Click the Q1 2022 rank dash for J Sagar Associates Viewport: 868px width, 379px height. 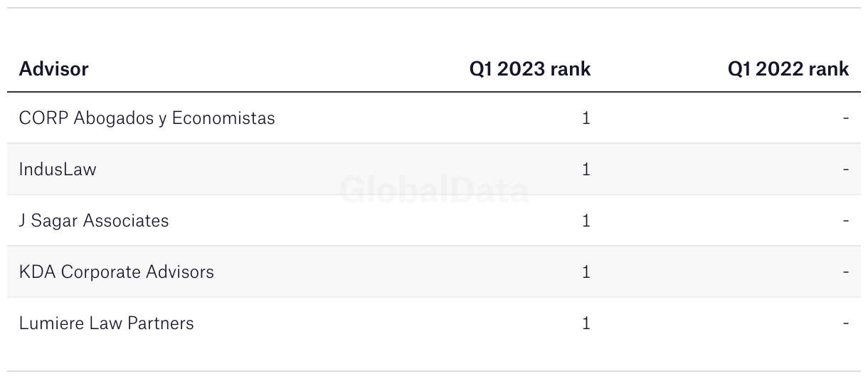846,221
